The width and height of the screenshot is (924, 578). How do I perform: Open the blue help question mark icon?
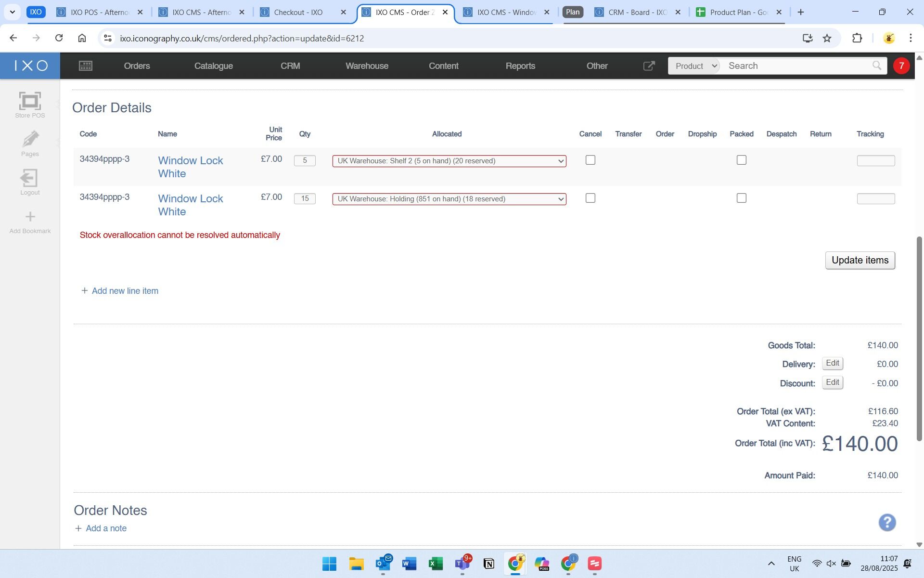point(886,522)
